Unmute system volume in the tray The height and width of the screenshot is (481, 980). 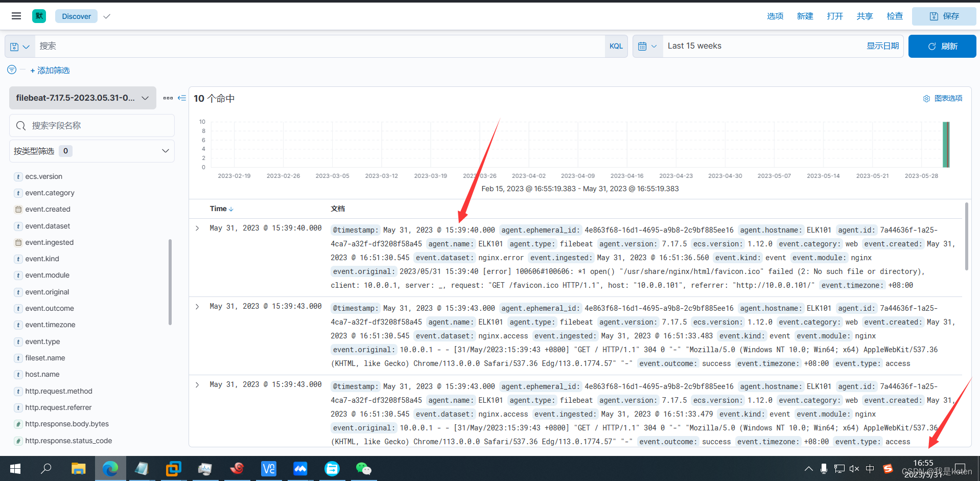(854, 468)
